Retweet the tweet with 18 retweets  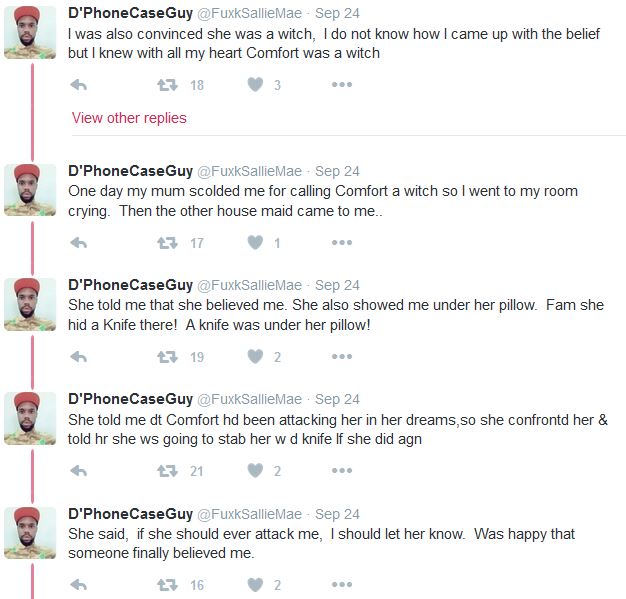pyautogui.click(x=168, y=85)
